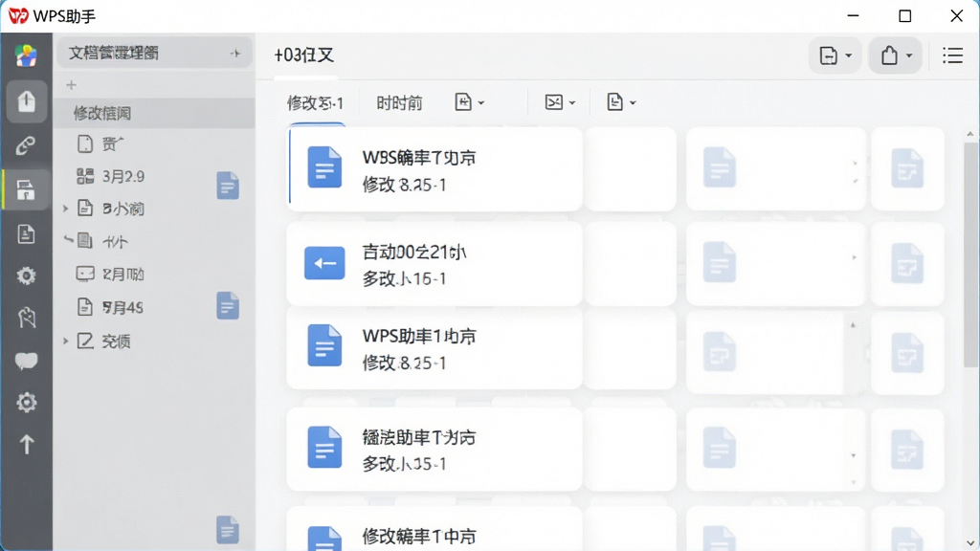Open the link icon in left sidebar
980x551 pixels.
pos(26,145)
